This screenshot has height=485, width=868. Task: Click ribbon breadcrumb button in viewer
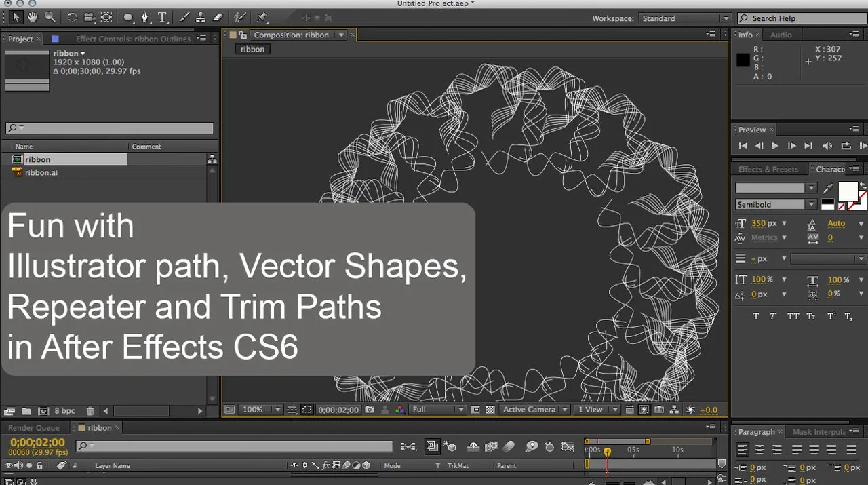(252, 49)
